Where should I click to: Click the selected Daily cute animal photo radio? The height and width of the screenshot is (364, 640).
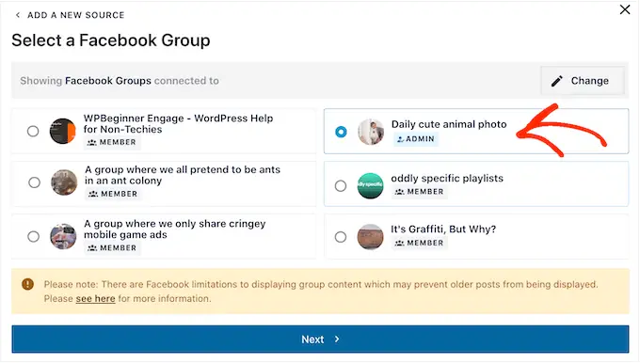pyautogui.click(x=341, y=132)
